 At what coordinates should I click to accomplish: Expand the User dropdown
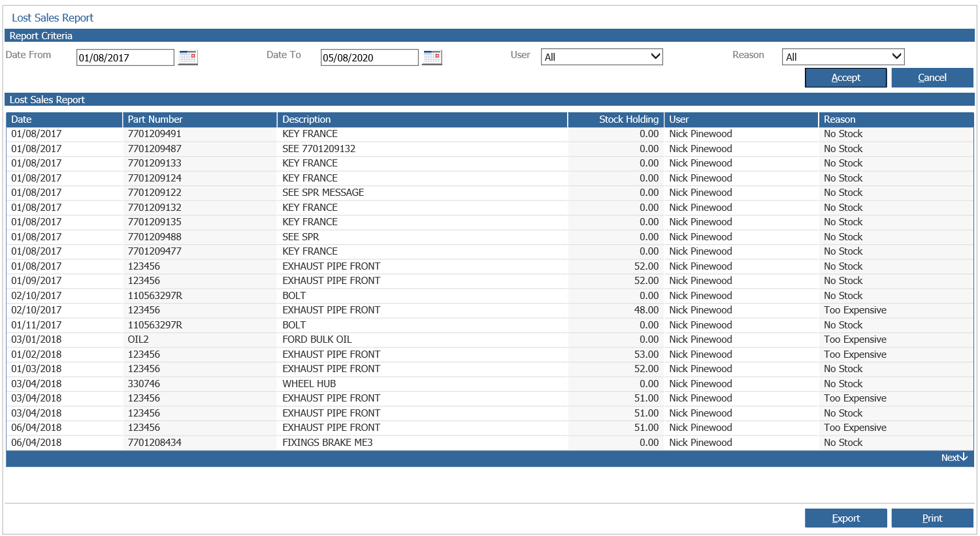click(602, 57)
